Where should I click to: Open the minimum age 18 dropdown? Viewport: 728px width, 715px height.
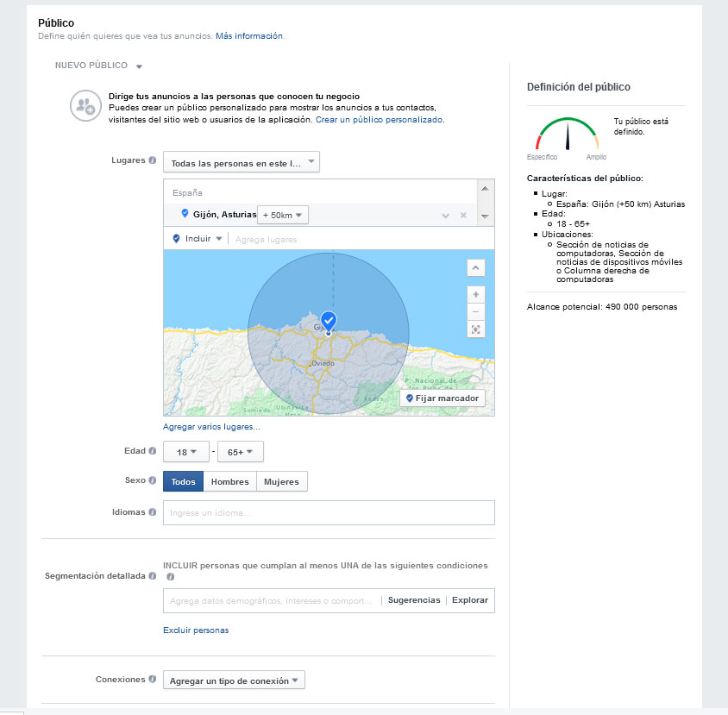point(185,451)
